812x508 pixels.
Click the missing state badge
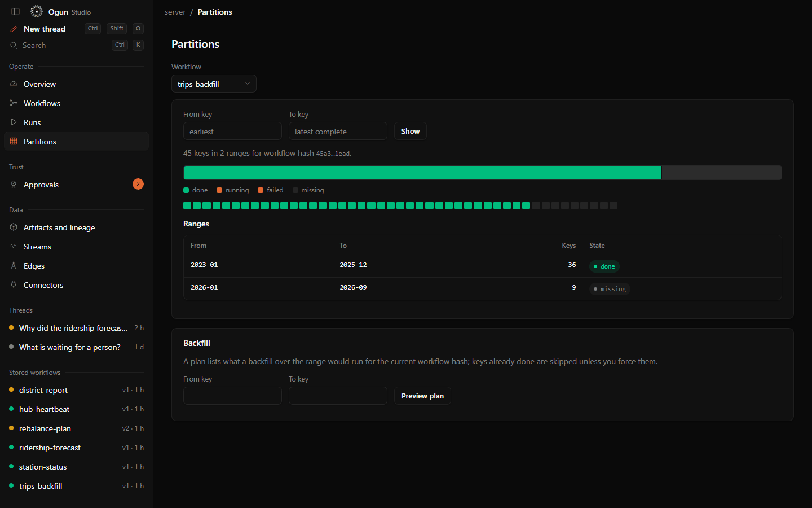610,289
